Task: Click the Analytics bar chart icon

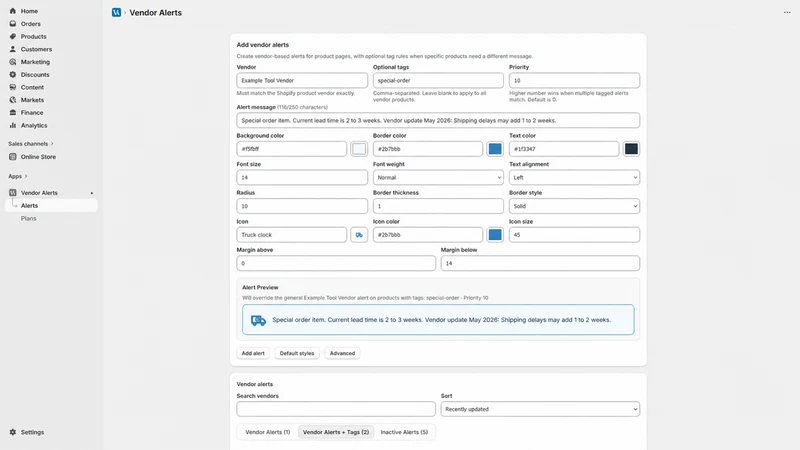Action: coord(13,125)
